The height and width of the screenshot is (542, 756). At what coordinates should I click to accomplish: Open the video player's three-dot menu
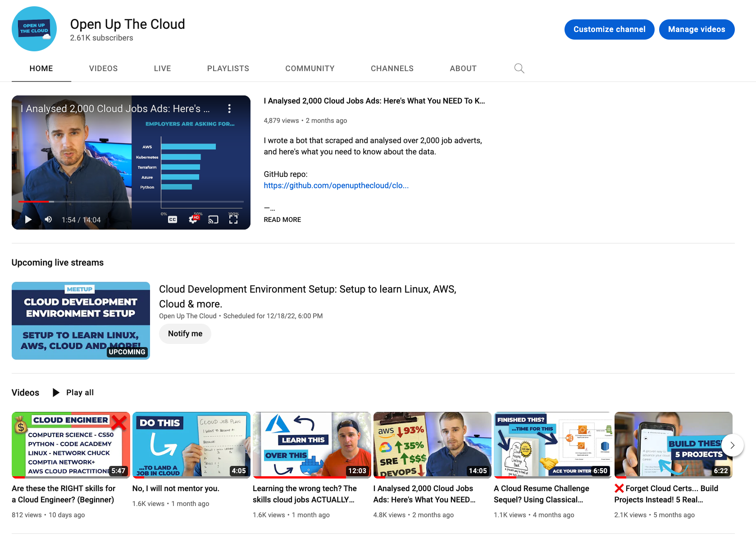tap(229, 108)
